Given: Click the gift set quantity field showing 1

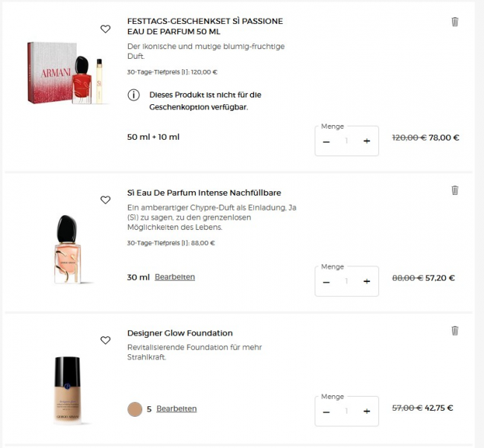Looking at the screenshot, I should pos(346,141).
